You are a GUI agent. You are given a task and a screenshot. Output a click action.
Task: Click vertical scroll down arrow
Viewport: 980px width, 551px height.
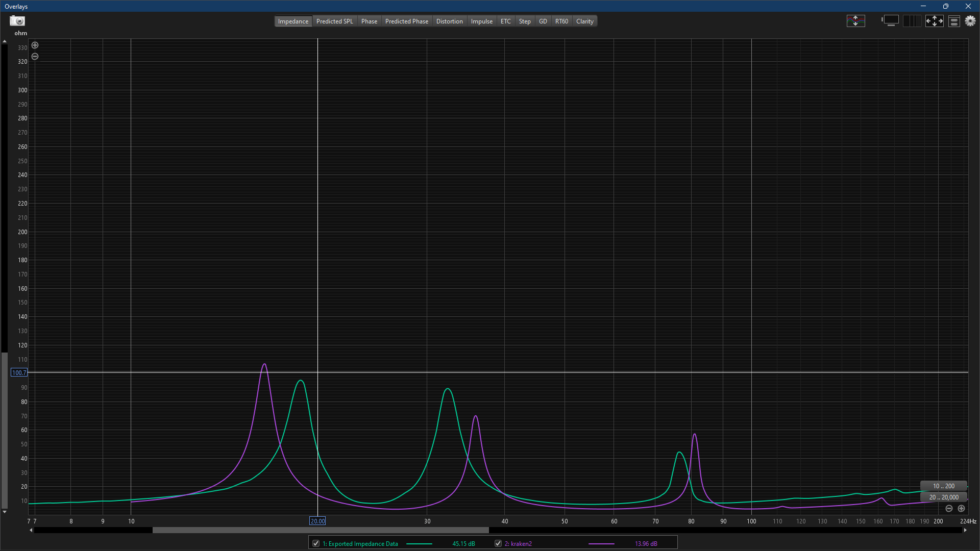pos(5,512)
